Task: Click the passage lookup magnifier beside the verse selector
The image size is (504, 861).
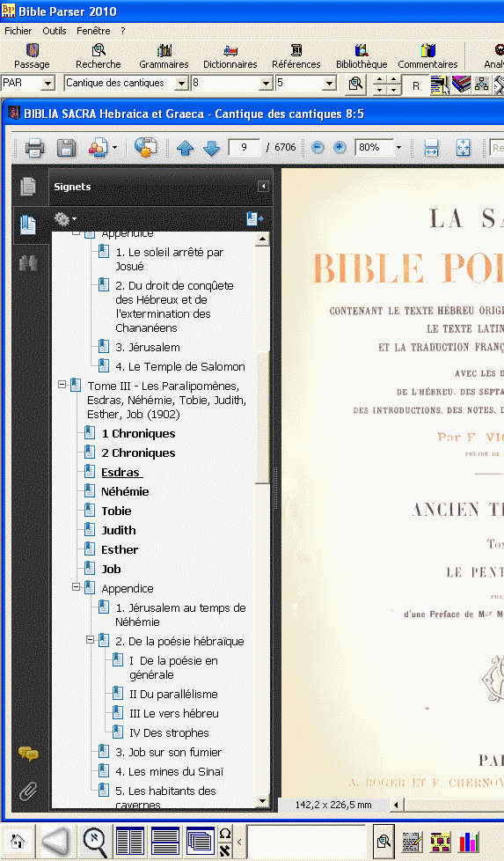Action: tap(356, 84)
